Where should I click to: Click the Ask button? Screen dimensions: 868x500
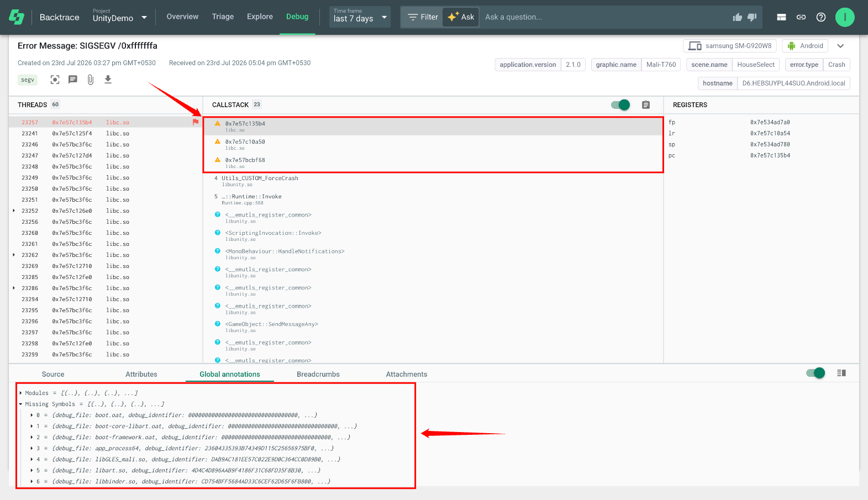461,17
